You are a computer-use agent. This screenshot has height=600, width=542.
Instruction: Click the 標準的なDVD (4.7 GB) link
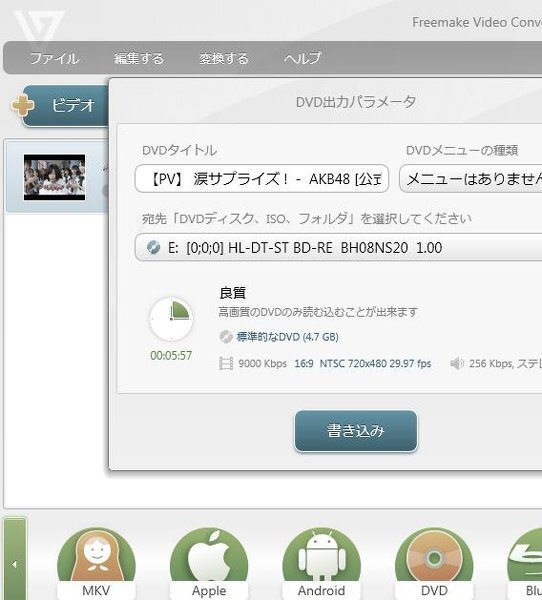[287, 337]
